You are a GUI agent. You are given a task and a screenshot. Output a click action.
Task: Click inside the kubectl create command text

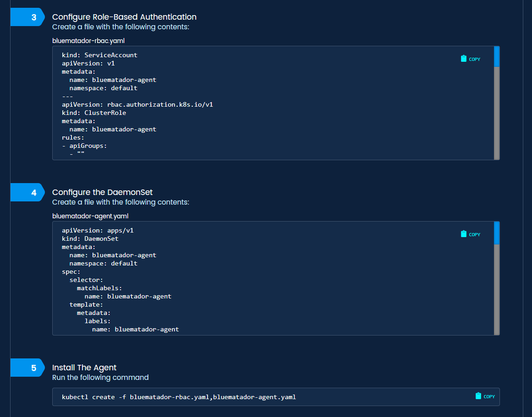pyautogui.click(x=179, y=397)
